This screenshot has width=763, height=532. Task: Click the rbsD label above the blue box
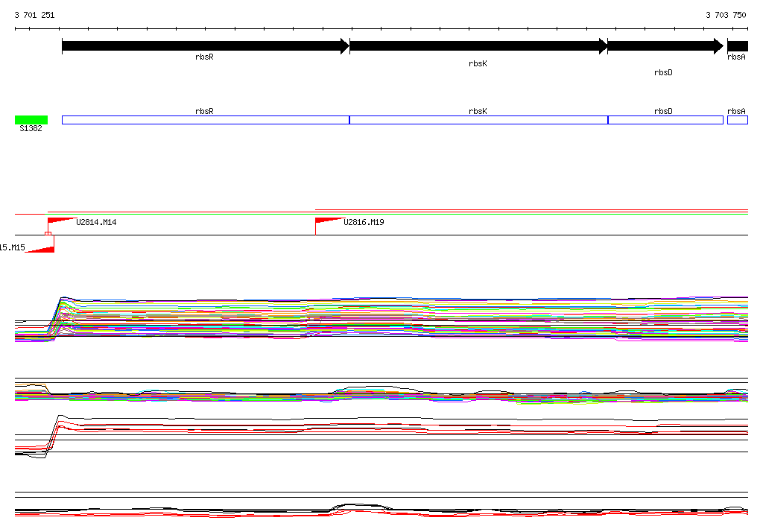[663, 112]
